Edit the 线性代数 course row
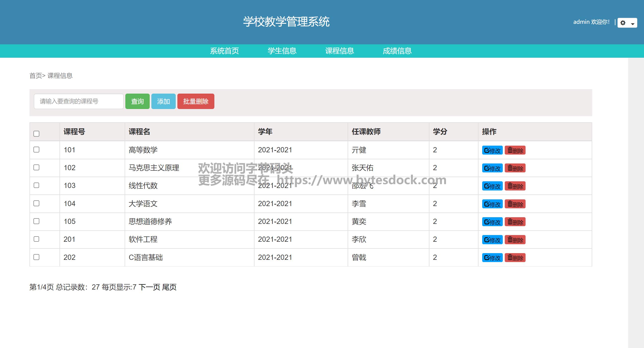This screenshot has height=348, width=644. pos(492,186)
